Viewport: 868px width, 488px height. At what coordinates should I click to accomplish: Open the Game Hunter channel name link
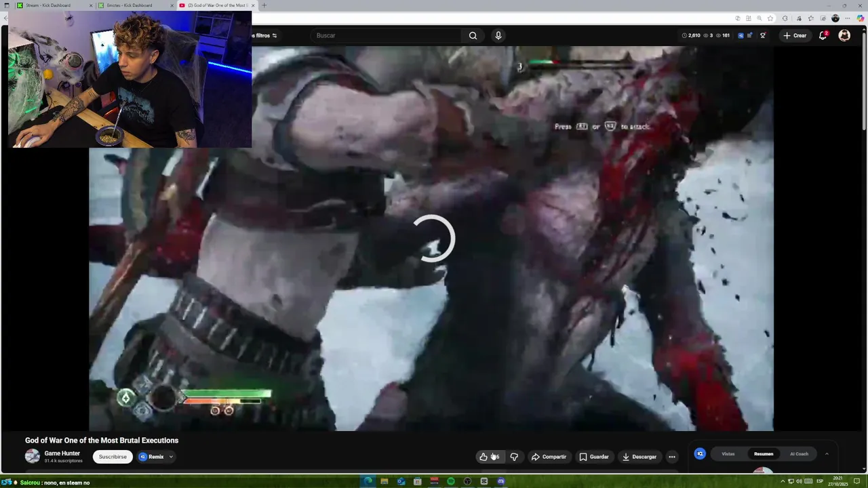coord(62,453)
